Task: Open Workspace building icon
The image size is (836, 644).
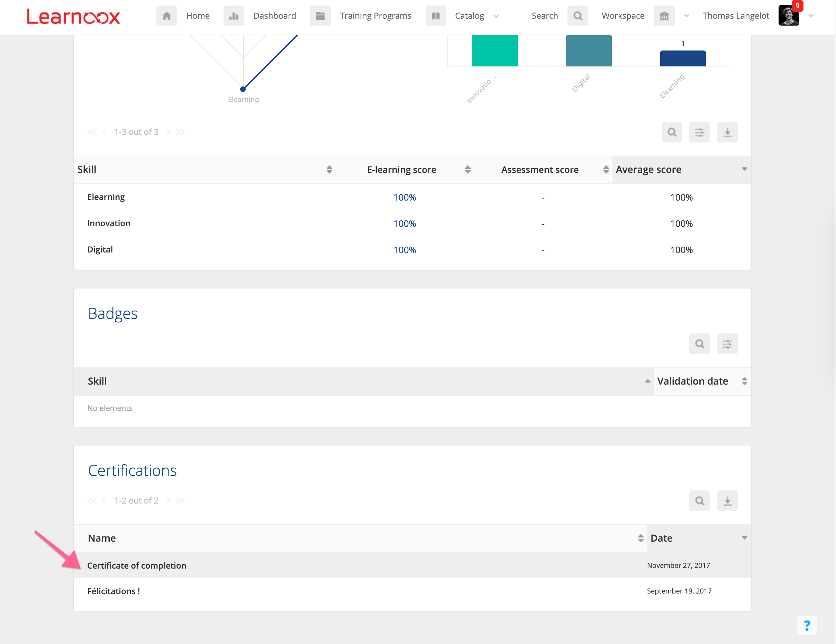Action: (x=664, y=16)
